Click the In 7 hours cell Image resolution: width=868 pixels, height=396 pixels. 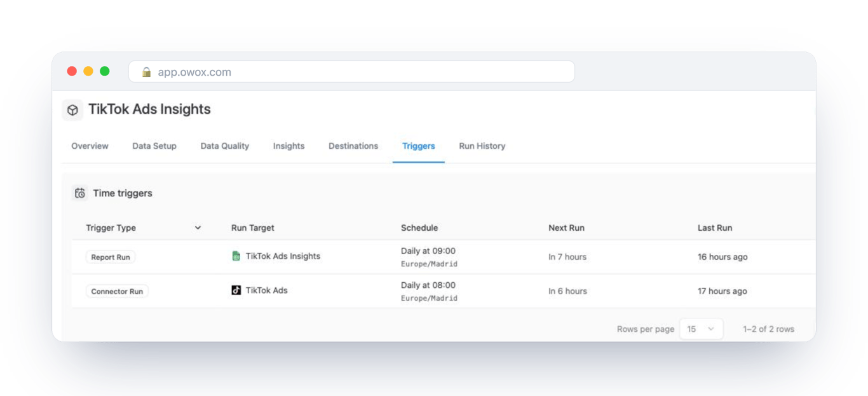tap(567, 257)
